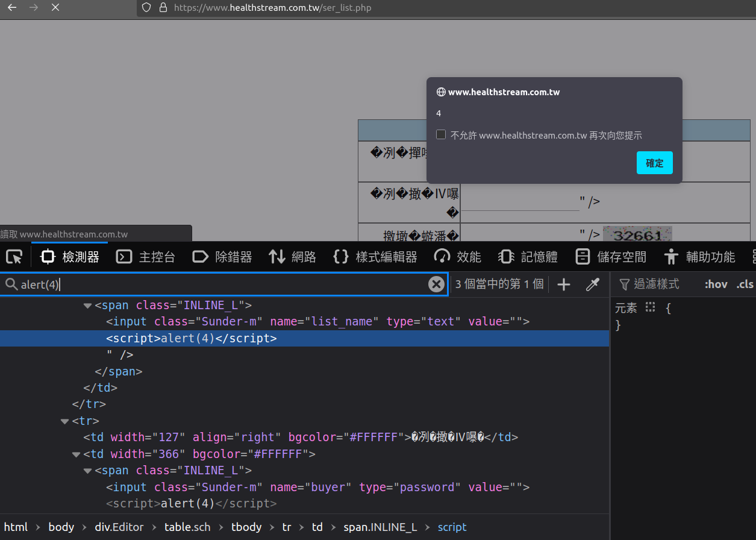
Task: Open the 儲存空間 storage tab
Action: point(611,257)
